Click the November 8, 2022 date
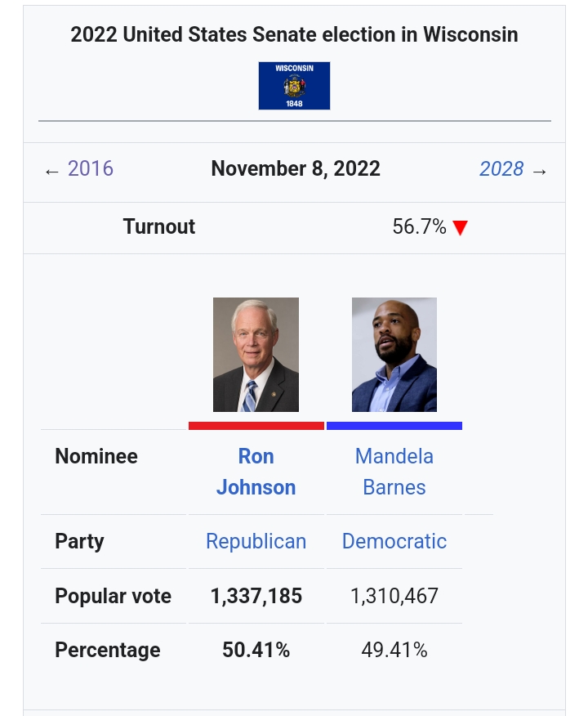This screenshot has width=588, height=716. click(296, 169)
